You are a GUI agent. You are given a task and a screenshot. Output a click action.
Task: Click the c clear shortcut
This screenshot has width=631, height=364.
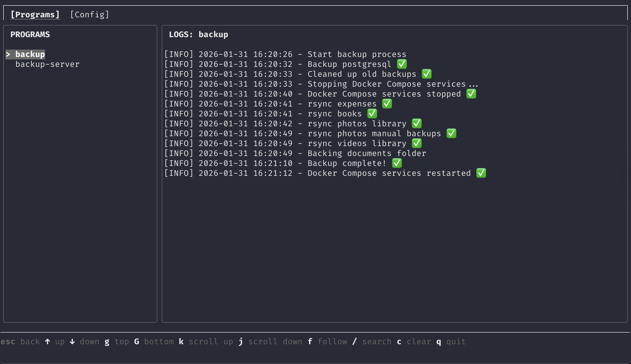[399, 341]
